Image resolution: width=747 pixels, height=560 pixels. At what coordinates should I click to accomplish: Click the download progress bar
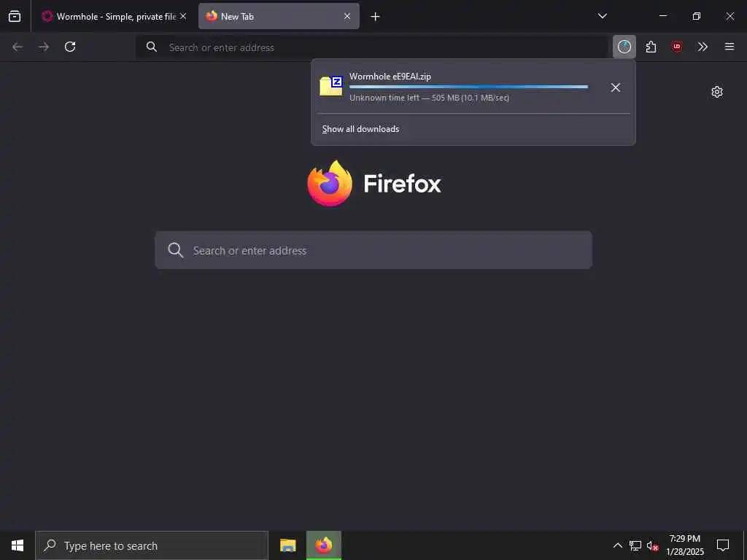tap(469, 87)
